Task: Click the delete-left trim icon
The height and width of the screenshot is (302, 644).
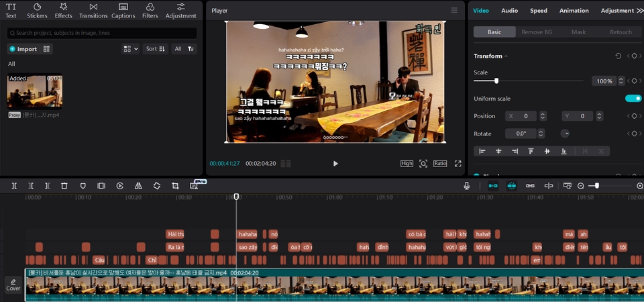Action: point(31,186)
